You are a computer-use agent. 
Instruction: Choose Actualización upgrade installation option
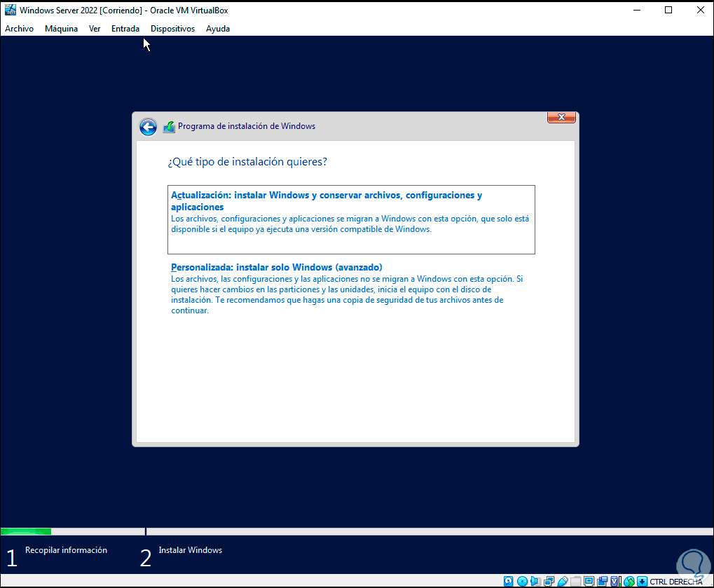coord(351,219)
